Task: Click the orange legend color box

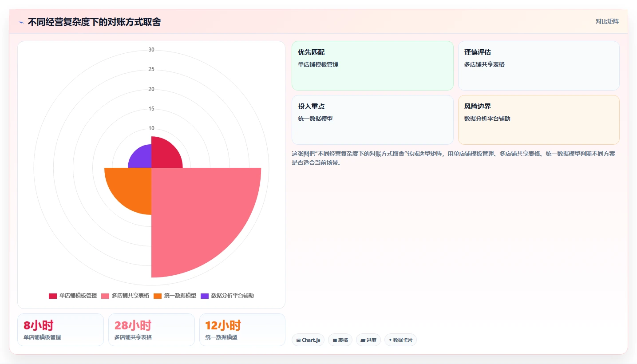Action: pos(158,296)
